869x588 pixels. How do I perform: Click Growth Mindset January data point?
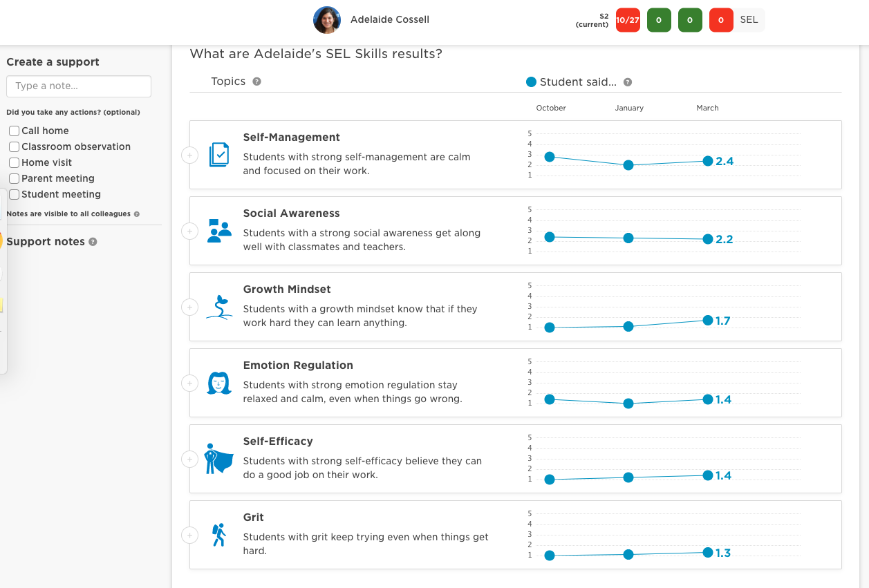click(x=628, y=326)
